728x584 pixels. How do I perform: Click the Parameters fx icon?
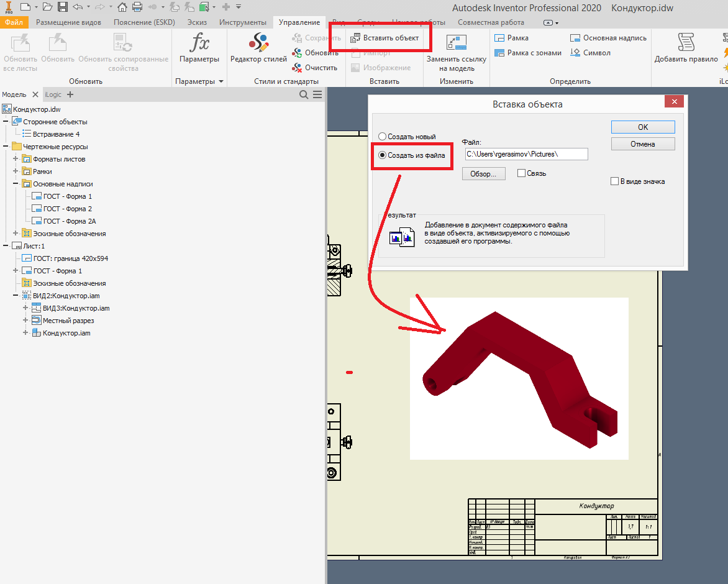coord(199,42)
